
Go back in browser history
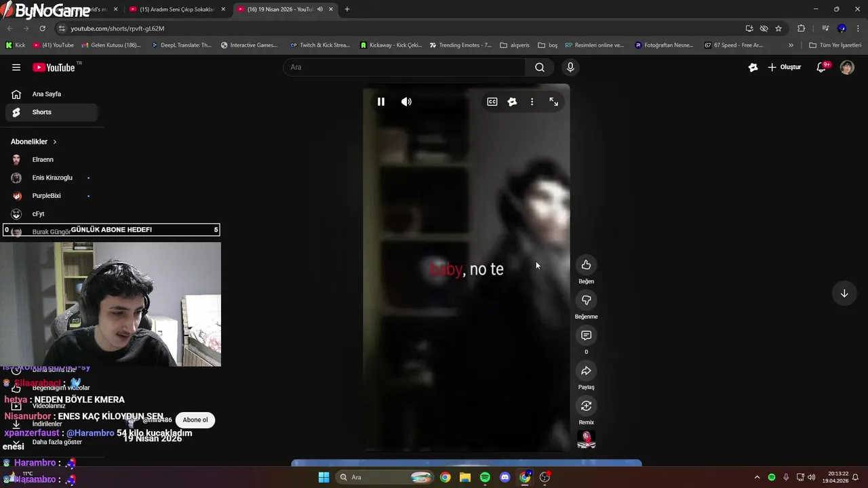point(9,28)
